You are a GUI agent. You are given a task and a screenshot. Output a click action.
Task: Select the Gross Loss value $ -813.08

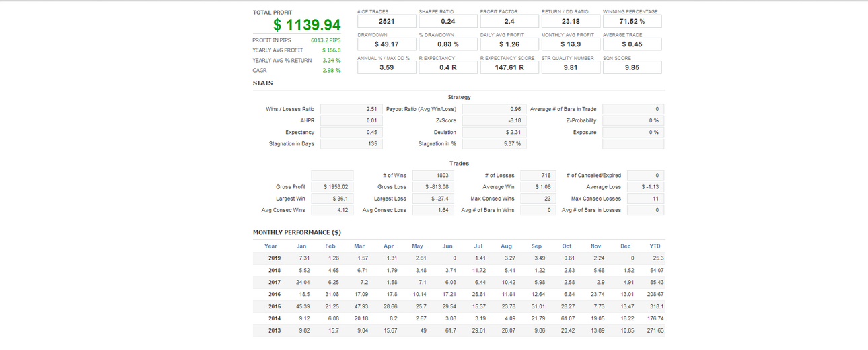pos(433,186)
